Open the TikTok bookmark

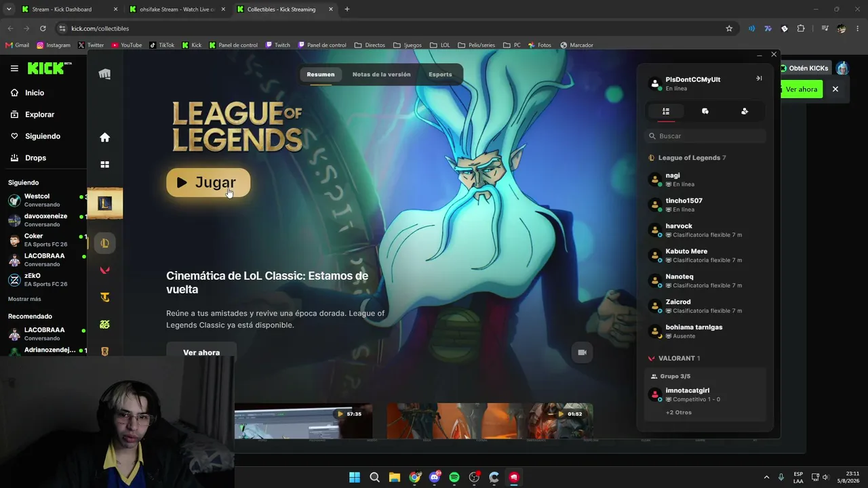(x=162, y=45)
